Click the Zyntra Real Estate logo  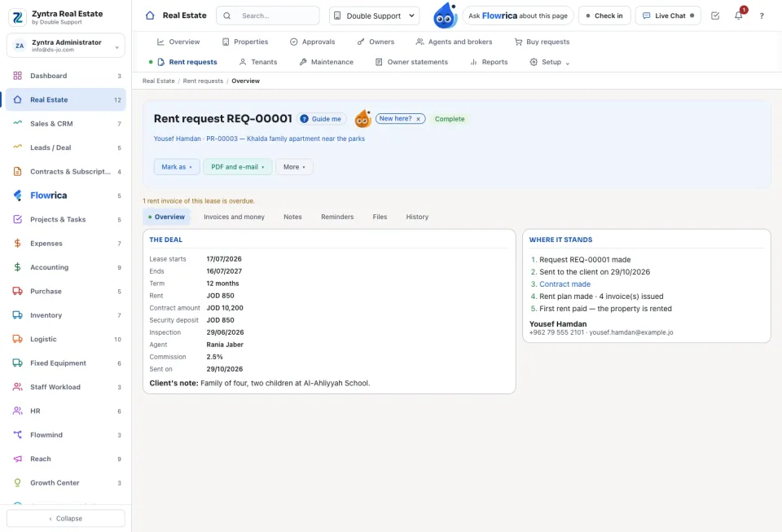(17, 17)
